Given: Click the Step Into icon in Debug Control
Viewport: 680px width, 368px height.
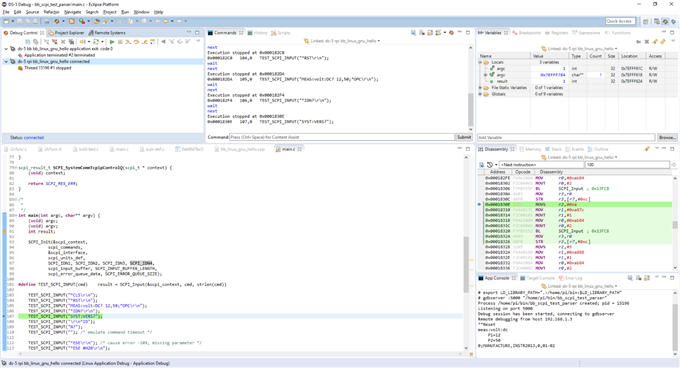Looking at the screenshot, I should (128, 42).
